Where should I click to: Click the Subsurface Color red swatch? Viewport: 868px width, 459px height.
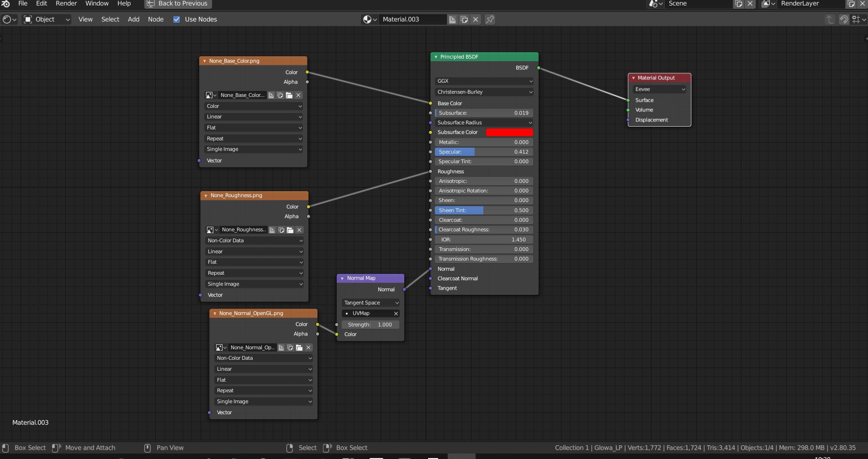509,132
